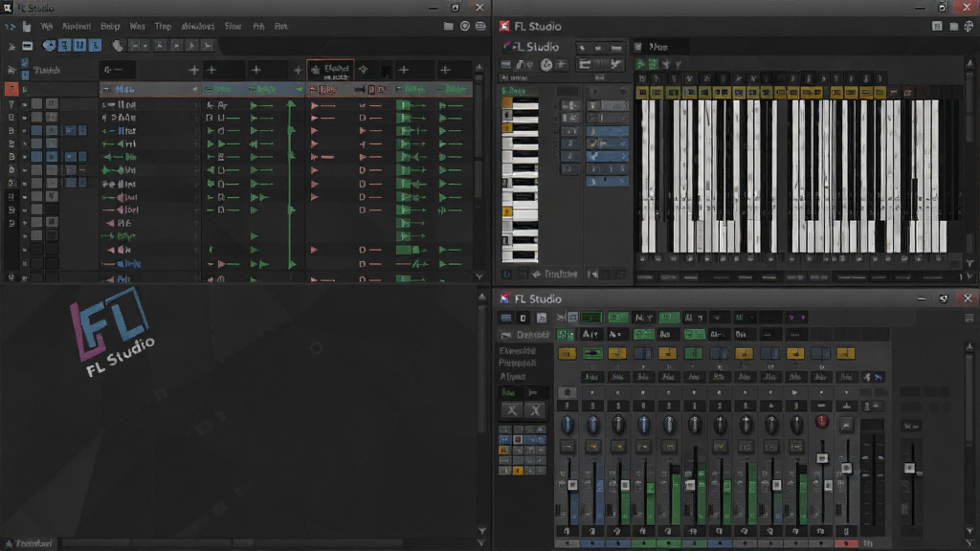Image resolution: width=980 pixels, height=551 pixels.
Task: Click the first yellow marker above the piano roll
Action: [x=642, y=93]
